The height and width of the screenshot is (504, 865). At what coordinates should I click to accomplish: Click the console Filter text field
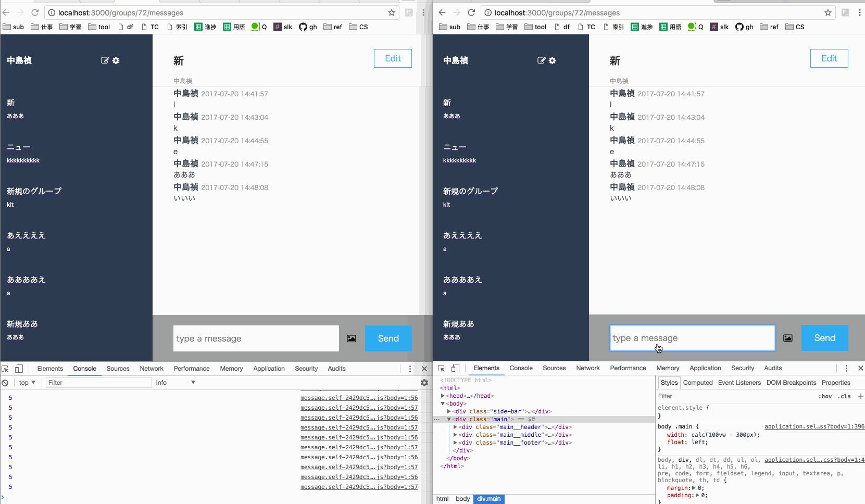tap(98, 383)
